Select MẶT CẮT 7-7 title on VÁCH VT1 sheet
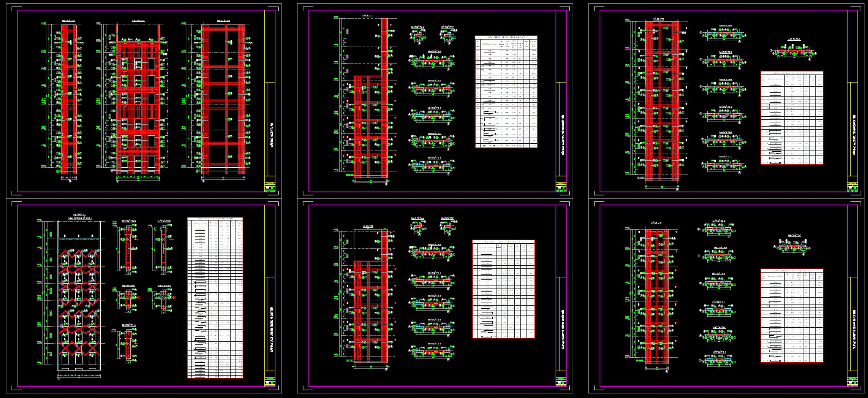This screenshot has height=398, width=868. 447,27
